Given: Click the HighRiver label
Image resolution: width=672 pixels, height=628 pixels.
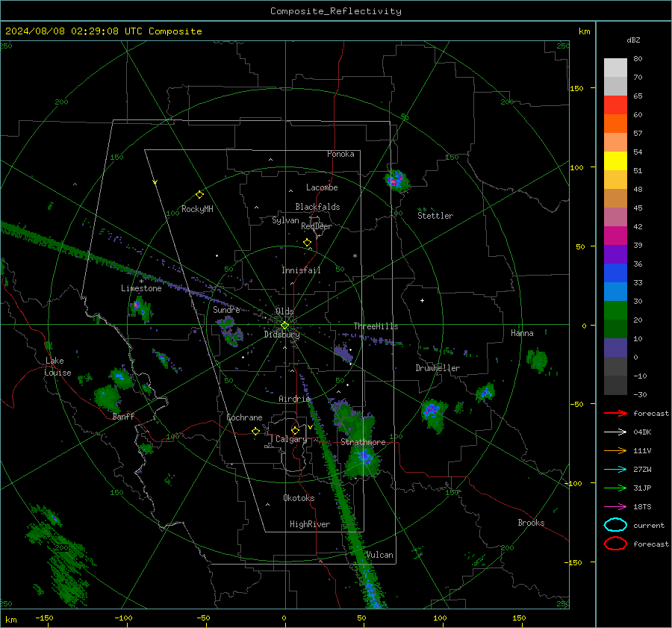Looking at the screenshot, I should pyautogui.click(x=310, y=524).
